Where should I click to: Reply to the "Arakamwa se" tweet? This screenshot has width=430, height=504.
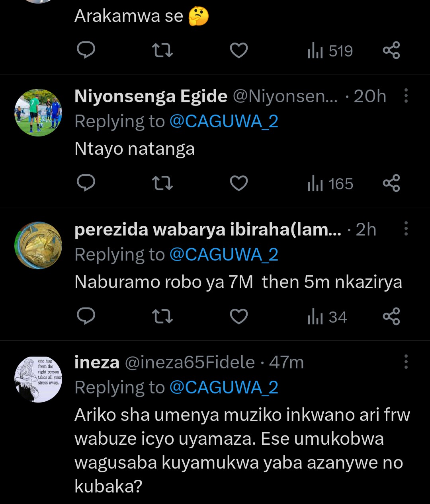point(86,51)
